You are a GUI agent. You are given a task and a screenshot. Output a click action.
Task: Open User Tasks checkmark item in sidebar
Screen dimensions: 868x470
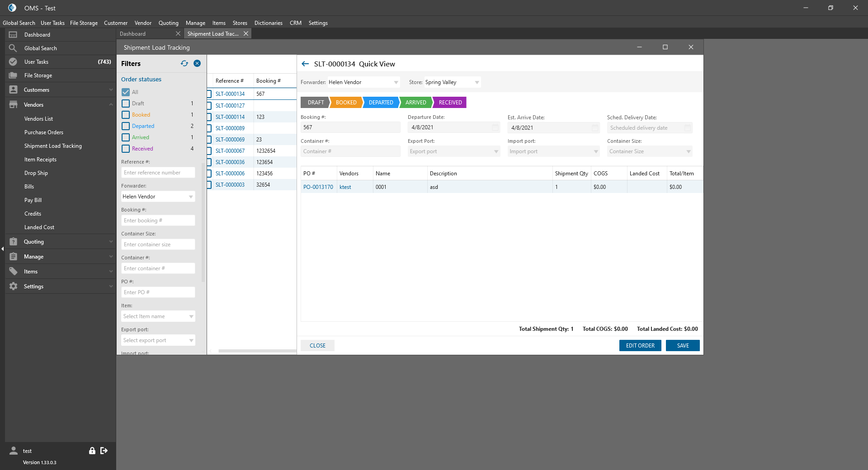[x=13, y=62]
